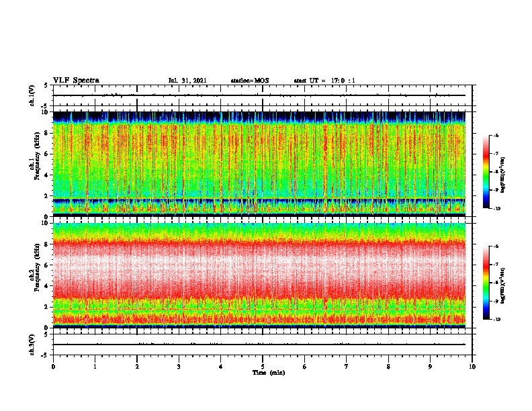The image size is (532, 411).
Task: Click the 'start UT = 17:0 :1' text
Action: point(324,81)
